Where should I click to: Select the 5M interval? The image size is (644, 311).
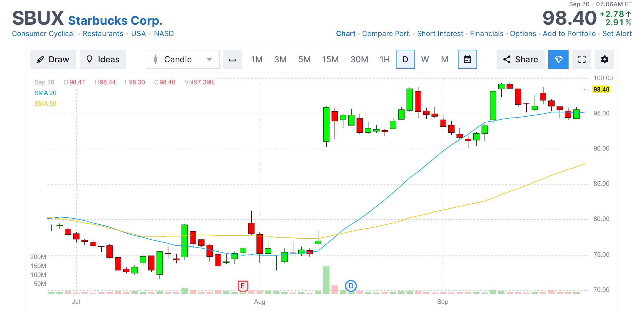[304, 59]
